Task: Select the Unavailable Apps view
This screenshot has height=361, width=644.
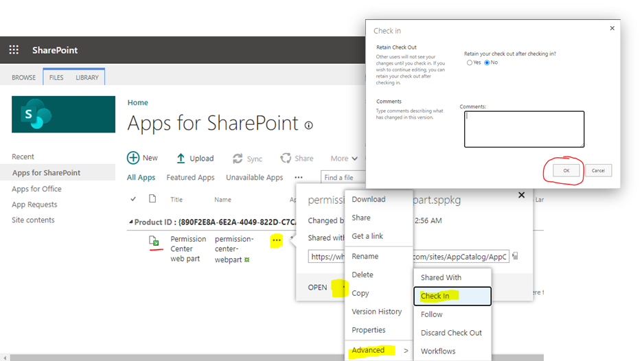Action: [255, 178]
